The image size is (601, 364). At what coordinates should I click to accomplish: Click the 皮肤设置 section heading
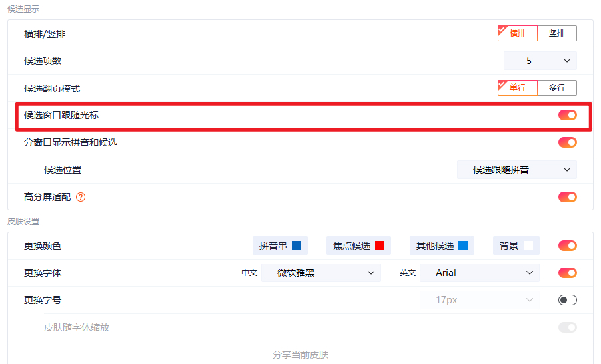(23, 221)
